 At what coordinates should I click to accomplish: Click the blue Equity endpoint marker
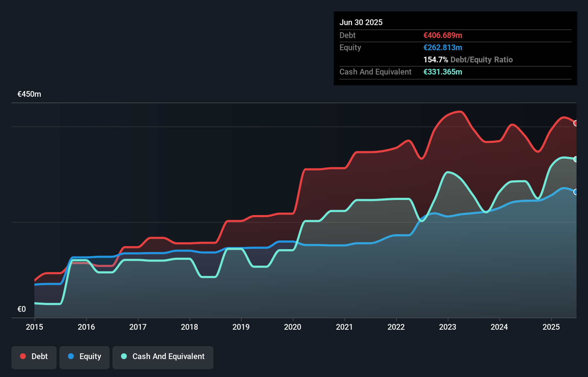click(576, 192)
